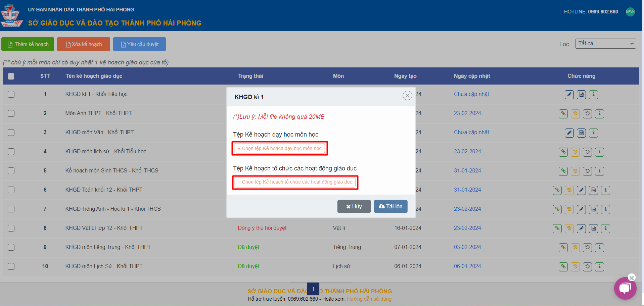Click the green link icon in row 2
Viewport: 644px width, 306px height.
pos(563,114)
